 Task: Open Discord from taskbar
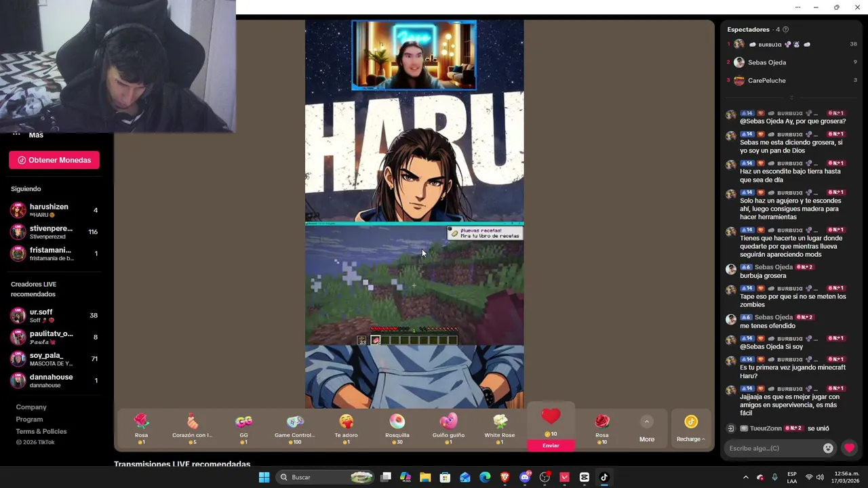524,477
